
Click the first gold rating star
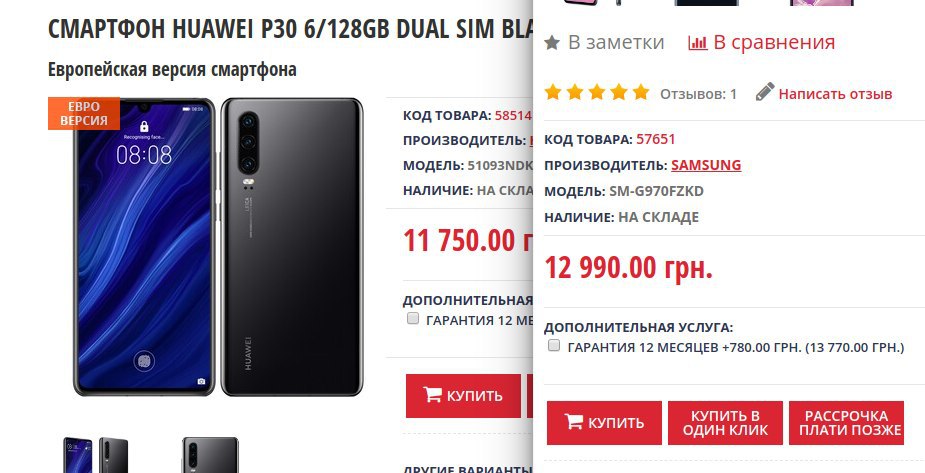553,93
